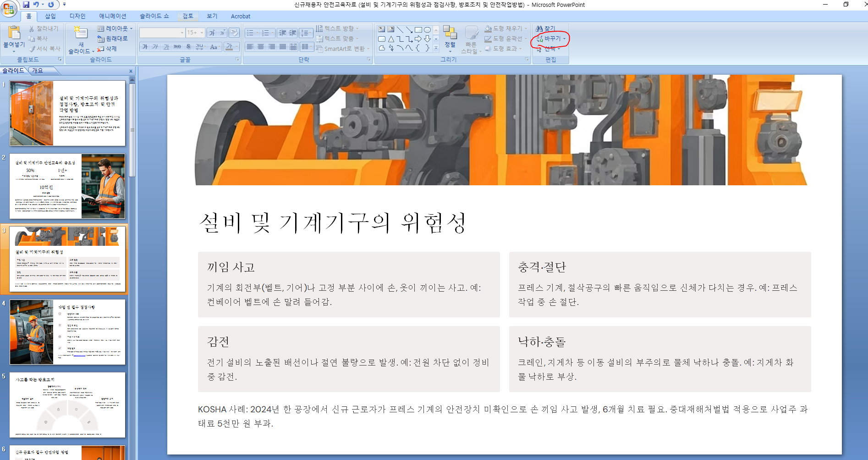Click the Save icon in Quick Access toolbar

click(26, 5)
